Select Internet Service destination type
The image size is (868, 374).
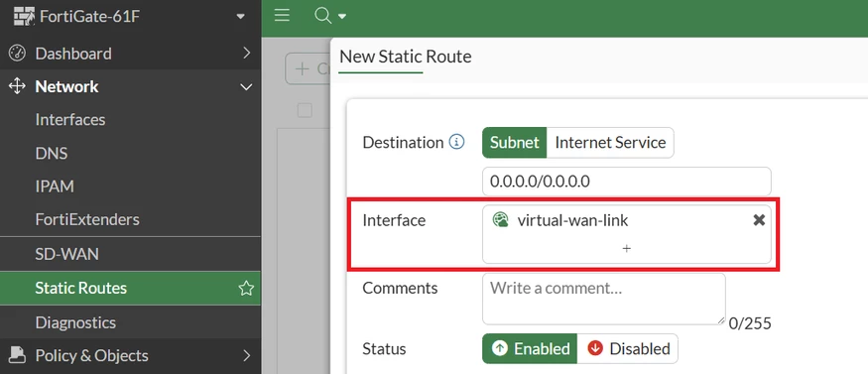point(610,143)
